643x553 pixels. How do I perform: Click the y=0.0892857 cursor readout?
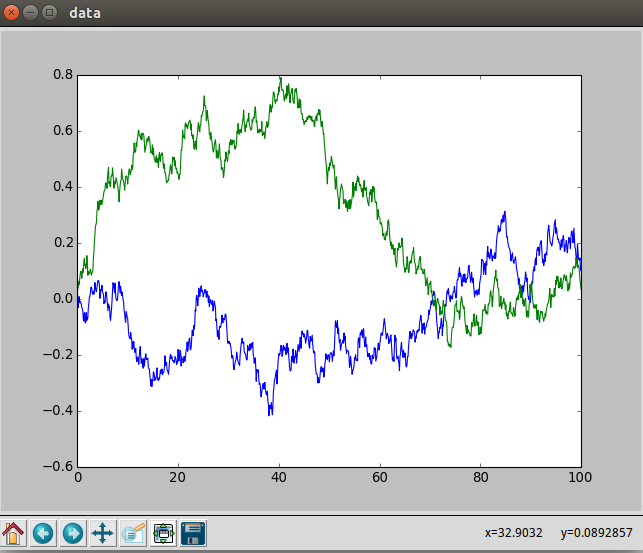coord(597,533)
